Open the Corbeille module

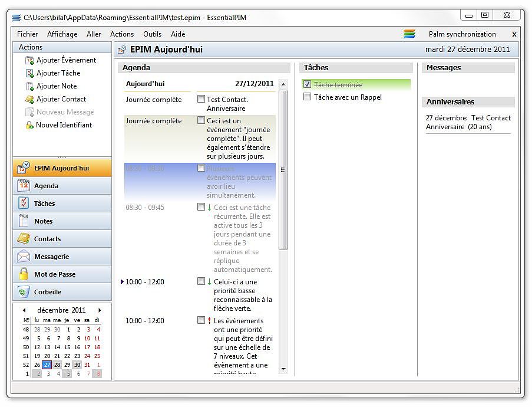coord(62,292)
